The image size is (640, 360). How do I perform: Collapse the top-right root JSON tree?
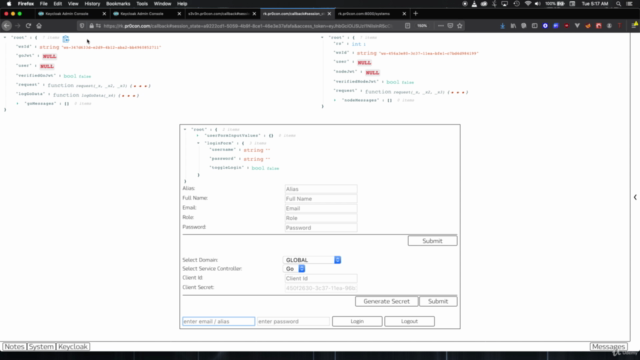tap(322, 38)
